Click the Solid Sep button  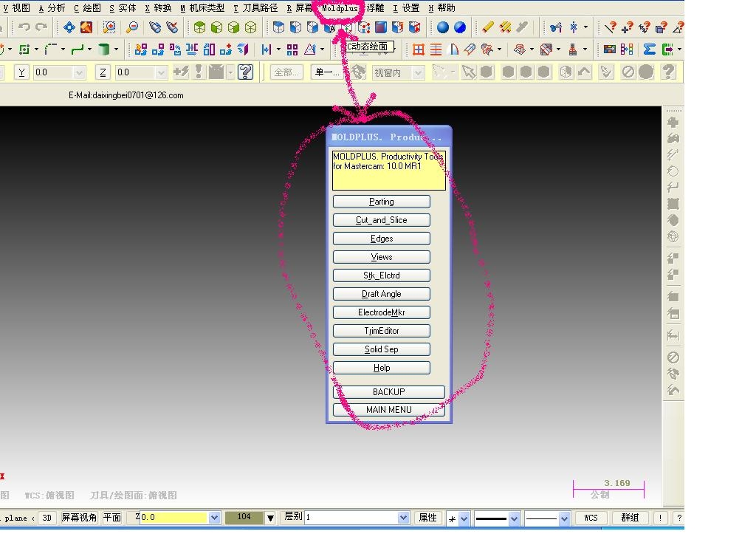pos(382,349)
